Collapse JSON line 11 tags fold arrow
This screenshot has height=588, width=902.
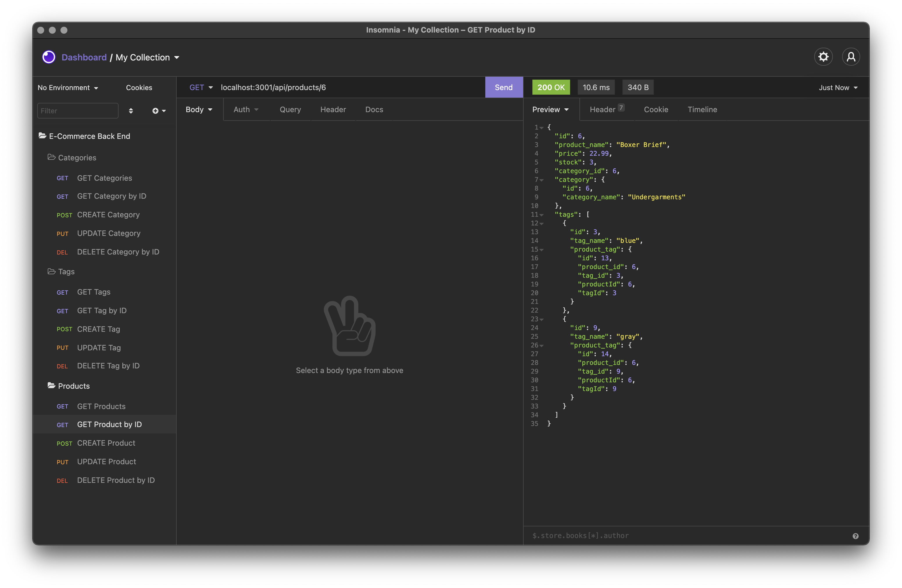click(x=542, y=215)
